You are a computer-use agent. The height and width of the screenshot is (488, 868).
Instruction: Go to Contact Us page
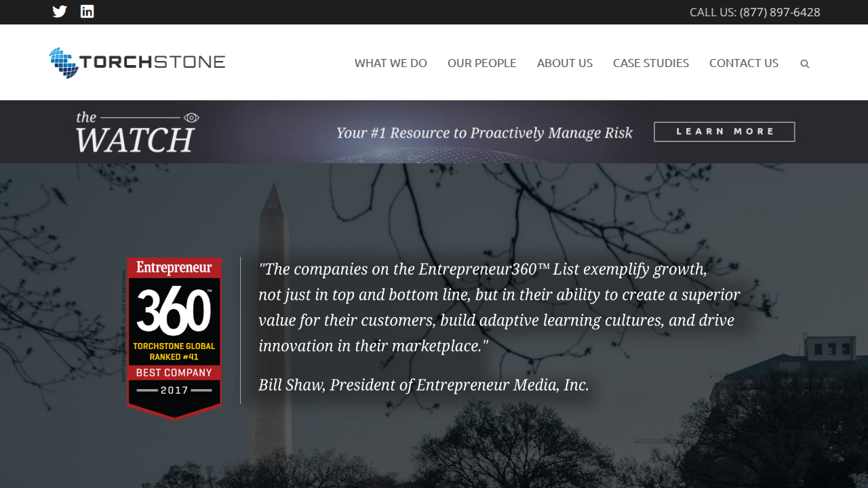[744, 63]
